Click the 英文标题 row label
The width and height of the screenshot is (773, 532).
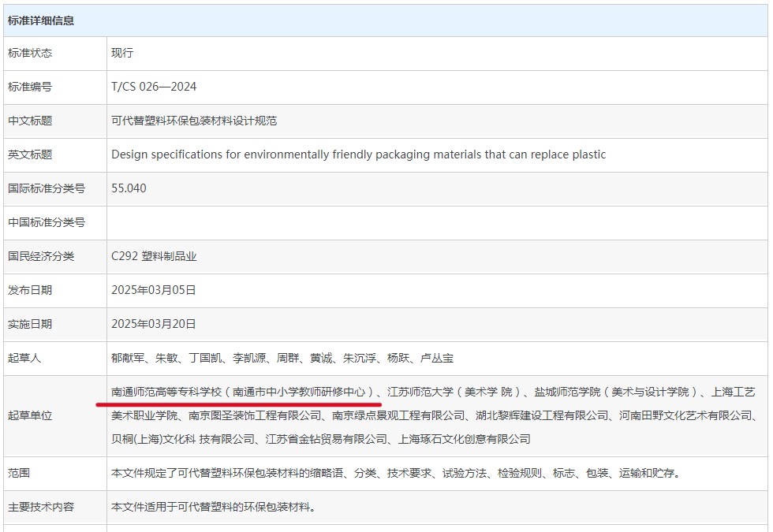coord(30,154)
